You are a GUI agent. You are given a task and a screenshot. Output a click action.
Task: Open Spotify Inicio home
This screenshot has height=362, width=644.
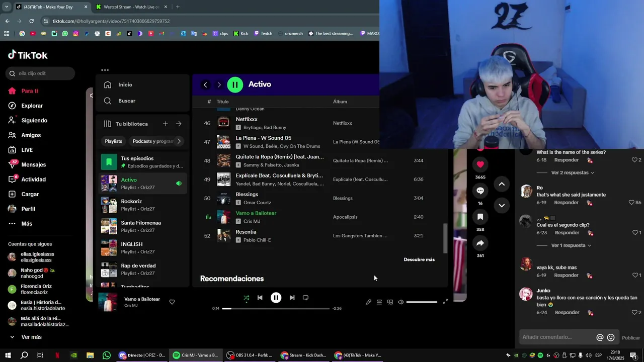pos(119,85)
